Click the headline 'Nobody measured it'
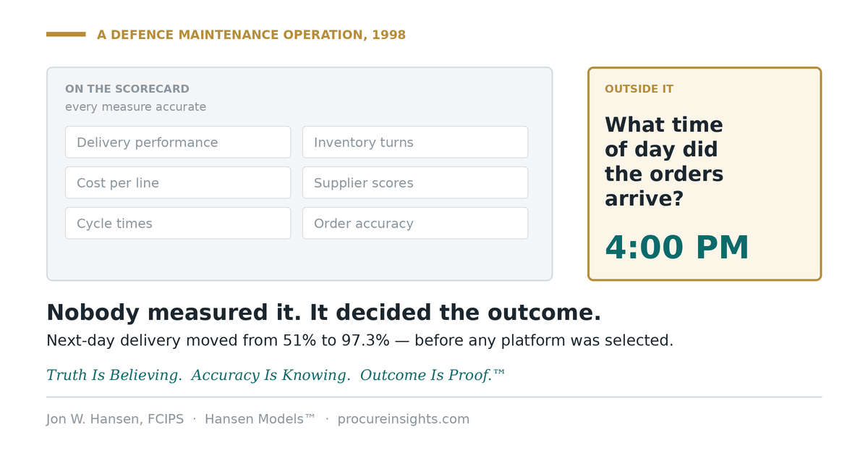 tap(323, 313)
